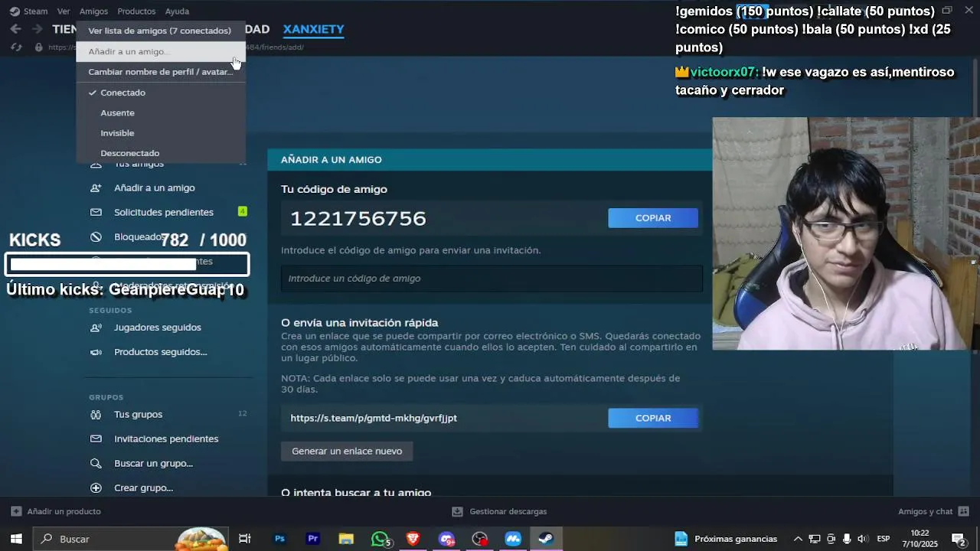Open Premiere Pro from the taskbar
The image size is (980, 551).
pos(313,539)
